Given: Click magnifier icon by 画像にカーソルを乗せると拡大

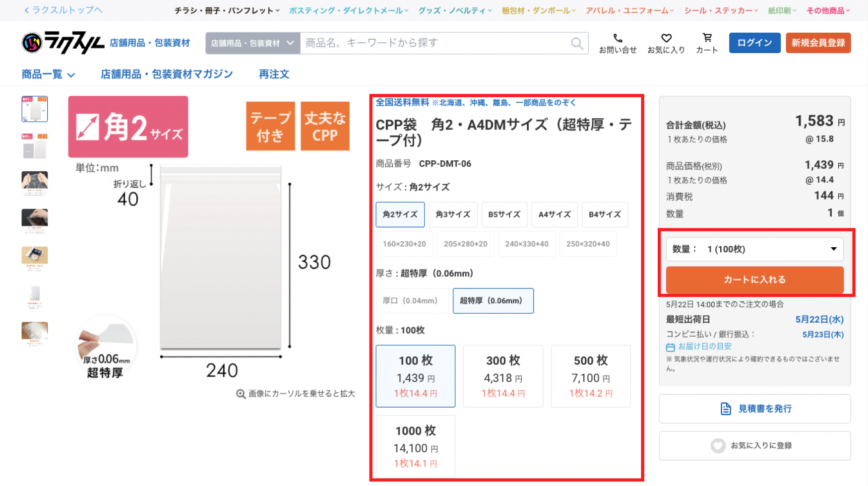Looking at the screenshot, I should pyautogui.click(x=241, y=394).
